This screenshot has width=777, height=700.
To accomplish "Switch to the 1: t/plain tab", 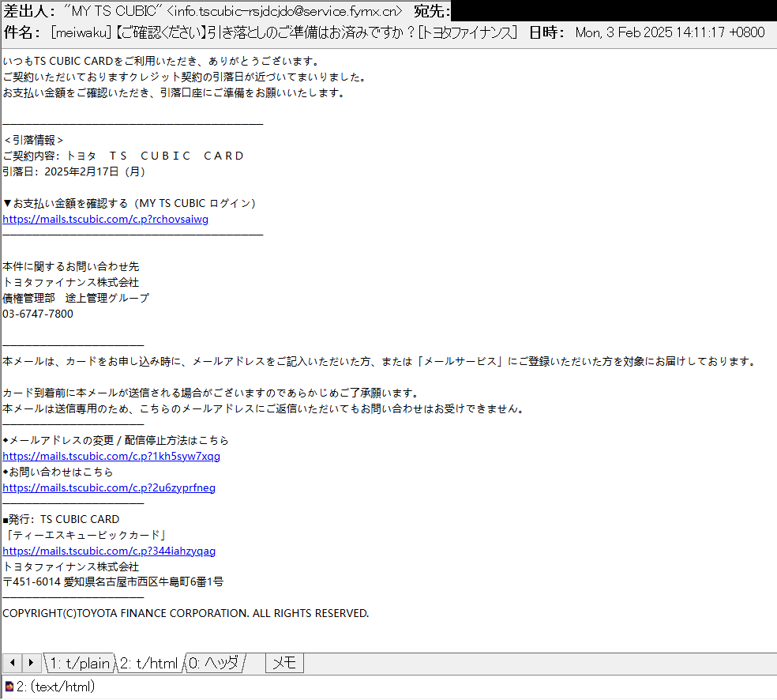I will (x=80, y=664).
